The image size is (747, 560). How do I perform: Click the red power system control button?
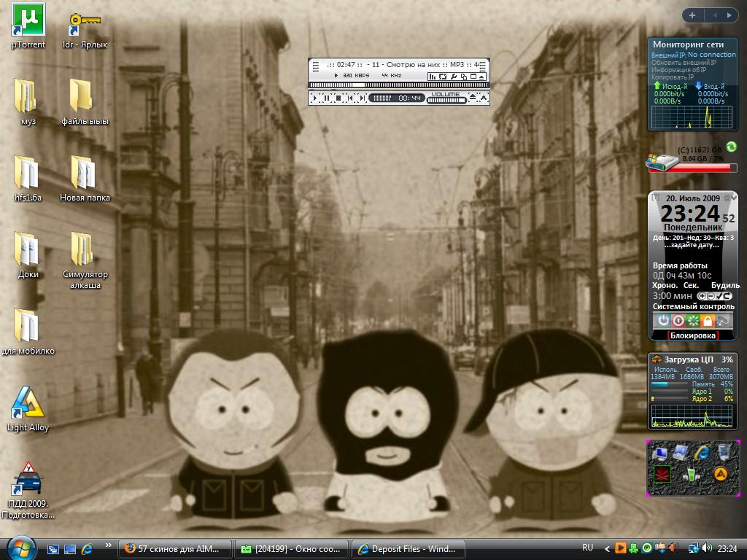coord(678,321)
